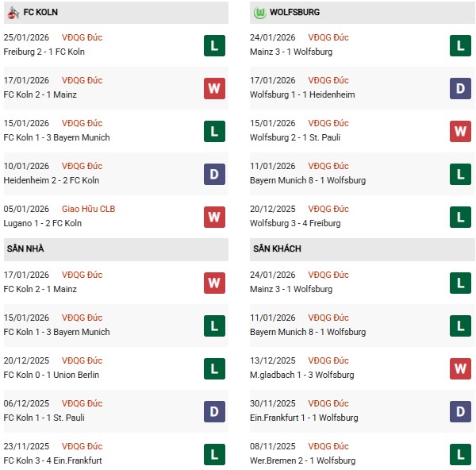Select the L badge for Wer.Bremen 2-1 Wolfsburg
476x470 pixels.
460,454
